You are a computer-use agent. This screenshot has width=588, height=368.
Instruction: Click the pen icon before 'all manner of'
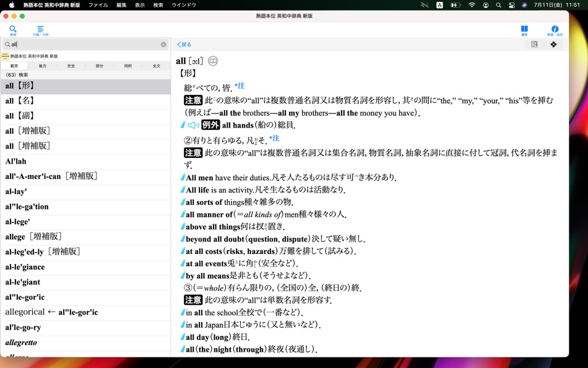183,214
